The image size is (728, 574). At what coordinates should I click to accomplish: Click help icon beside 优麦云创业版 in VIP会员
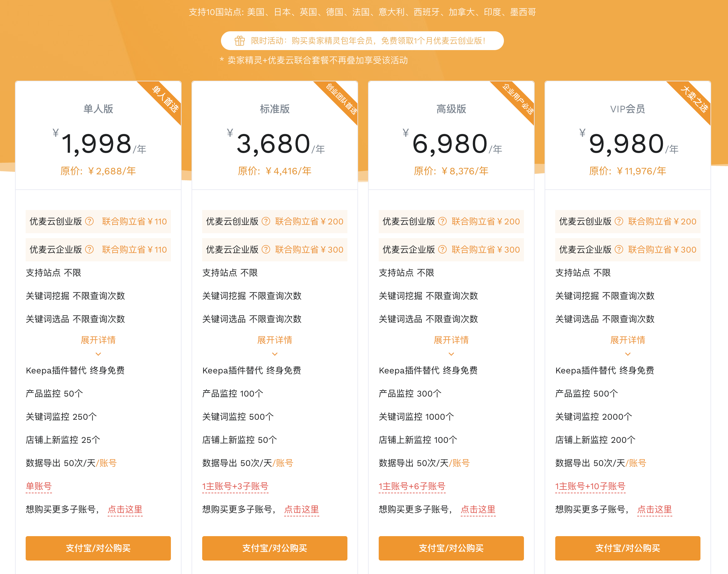(619, 221)
